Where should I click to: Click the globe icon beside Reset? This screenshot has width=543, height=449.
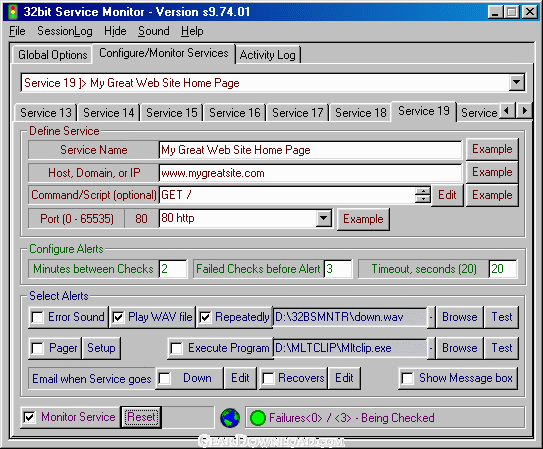(230, 418)
